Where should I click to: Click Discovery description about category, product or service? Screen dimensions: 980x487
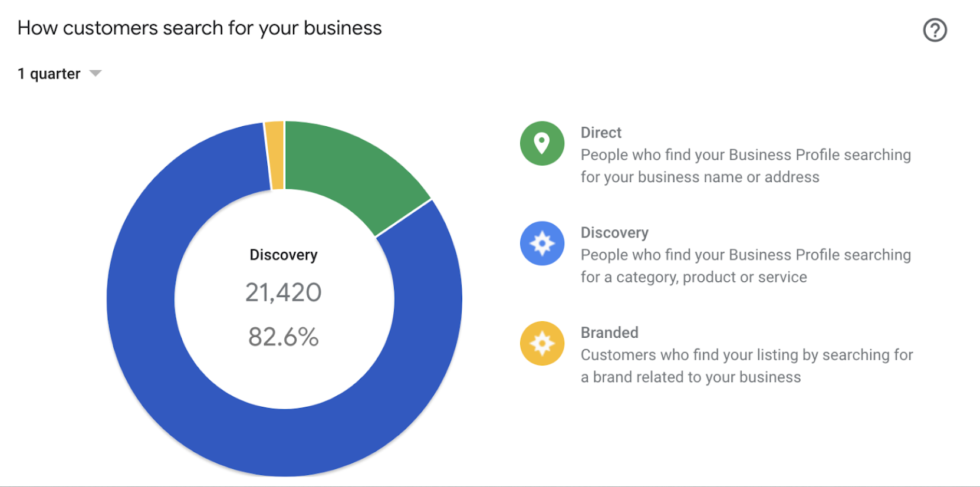(x=746, y=266)
